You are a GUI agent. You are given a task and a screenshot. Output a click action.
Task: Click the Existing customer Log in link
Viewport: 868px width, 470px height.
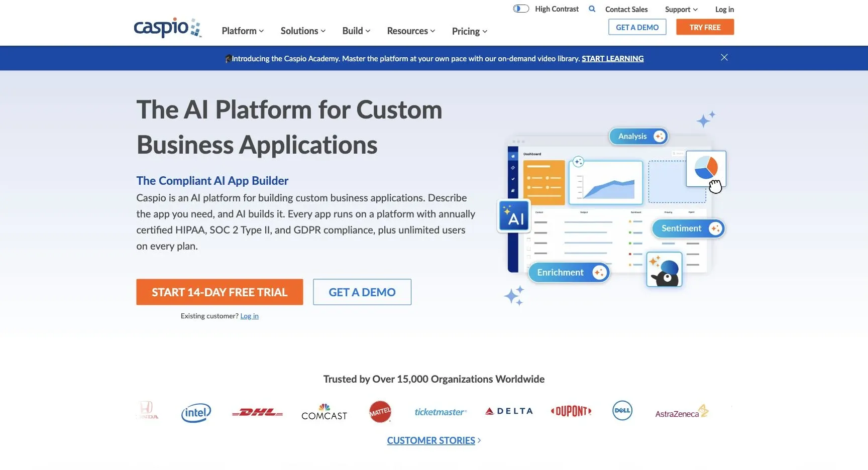click(249, 316)
